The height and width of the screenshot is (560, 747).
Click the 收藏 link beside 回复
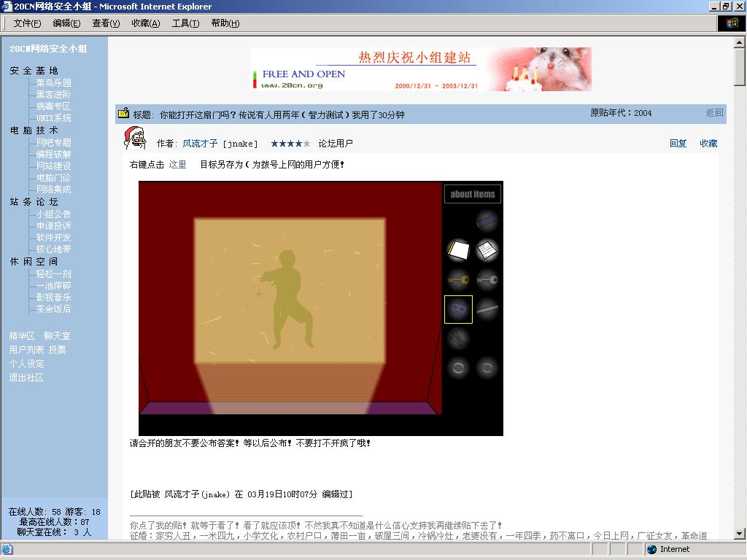[x=708, y=144]
